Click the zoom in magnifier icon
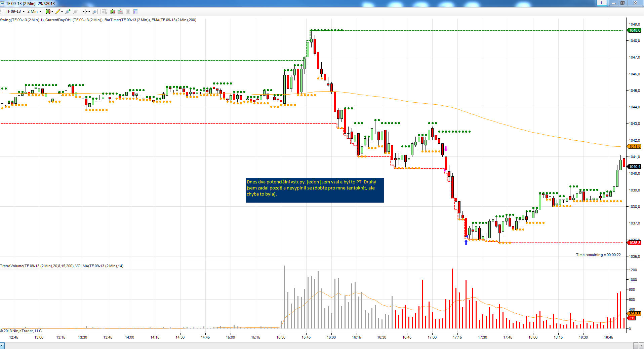This screenshot has width=644, height=349. click(x=68, y=11)
